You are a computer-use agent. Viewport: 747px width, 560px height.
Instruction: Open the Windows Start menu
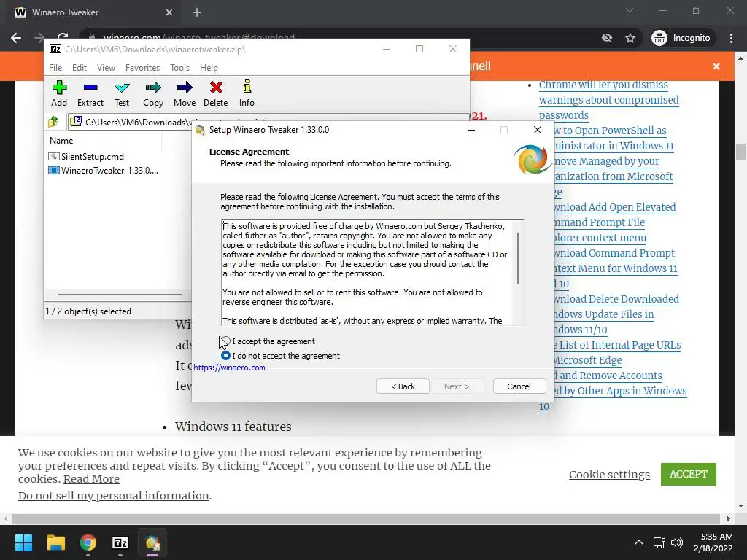point(23,542)
